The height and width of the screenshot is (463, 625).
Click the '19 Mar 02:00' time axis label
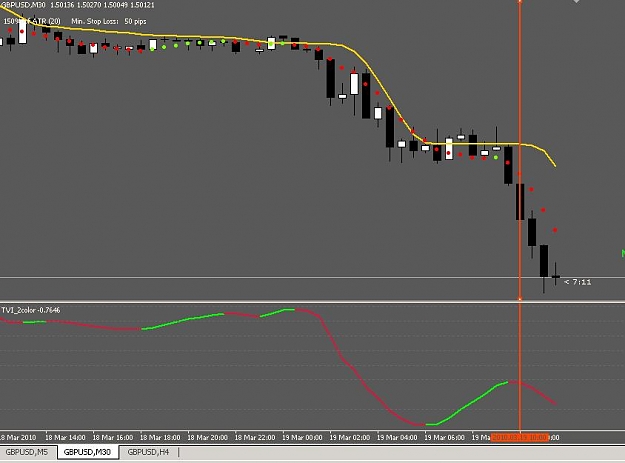point(350,437)
